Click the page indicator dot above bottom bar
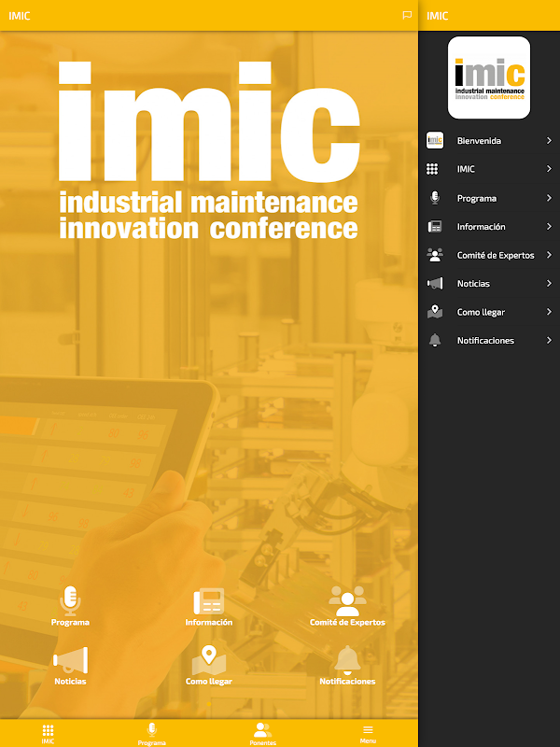Viewport: 560px width, 747px height. coord(208,704)
